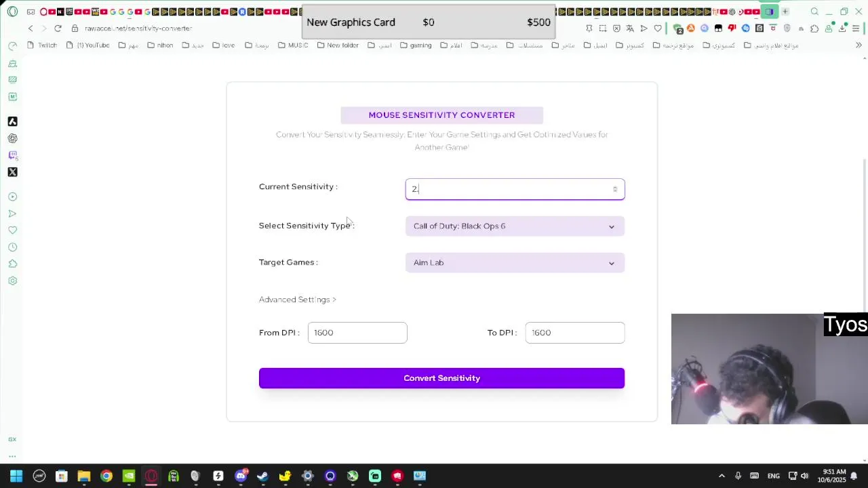Image resolution: width=868 pixels, height=488 pixels.
Task: Open the Target Games dropdown showing Aim Lab
Action: pos(515,262)
